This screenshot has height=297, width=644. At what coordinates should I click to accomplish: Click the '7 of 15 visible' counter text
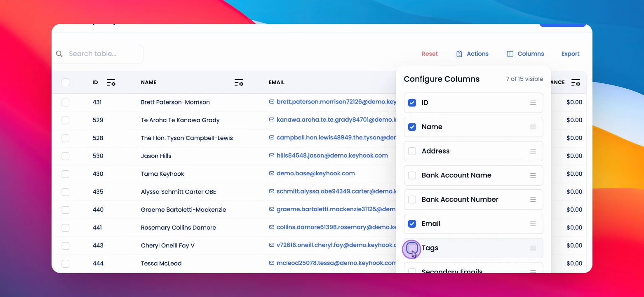click(x=524, y=79)
